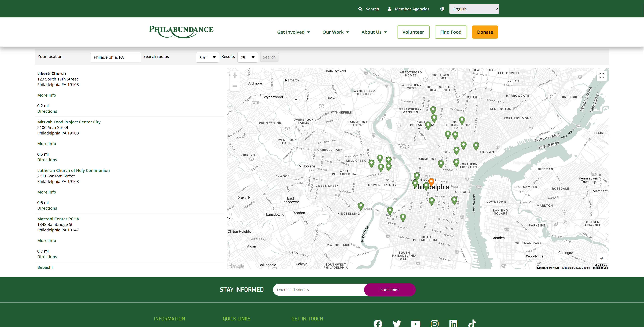Expand the Get Involved menu

click(293, 32)
